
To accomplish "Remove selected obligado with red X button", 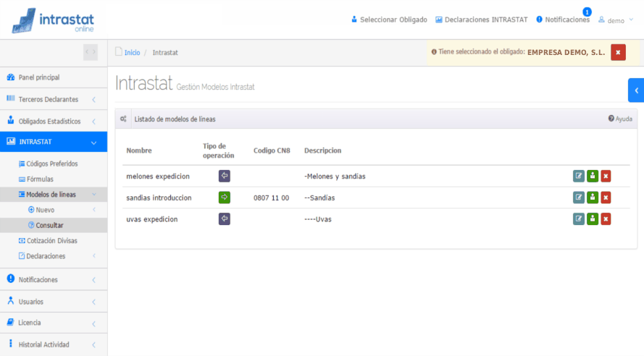I will point(618,53).
